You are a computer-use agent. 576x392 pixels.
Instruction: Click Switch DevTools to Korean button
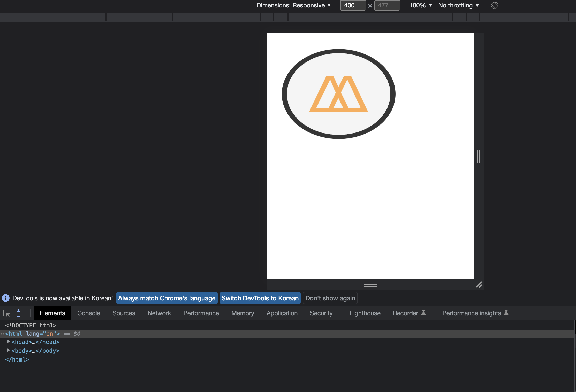tap(260, 298)
